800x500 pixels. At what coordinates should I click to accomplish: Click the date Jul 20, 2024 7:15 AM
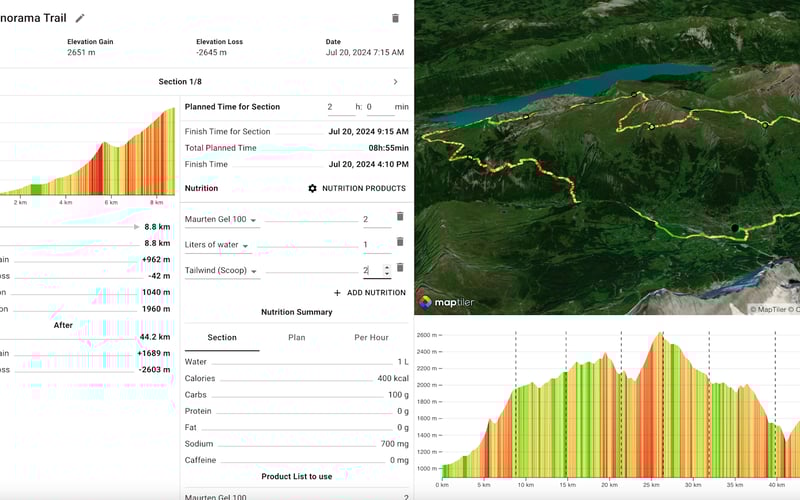coord(365,53)
